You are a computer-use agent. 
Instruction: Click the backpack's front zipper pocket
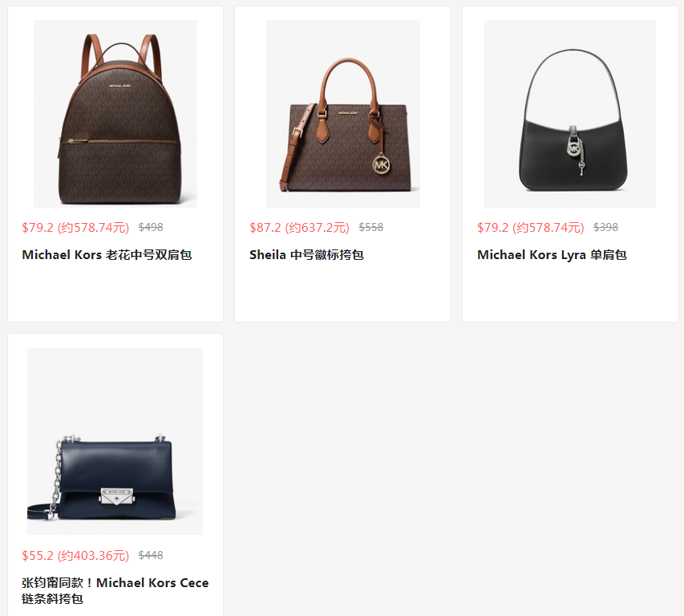coord(120,170)
